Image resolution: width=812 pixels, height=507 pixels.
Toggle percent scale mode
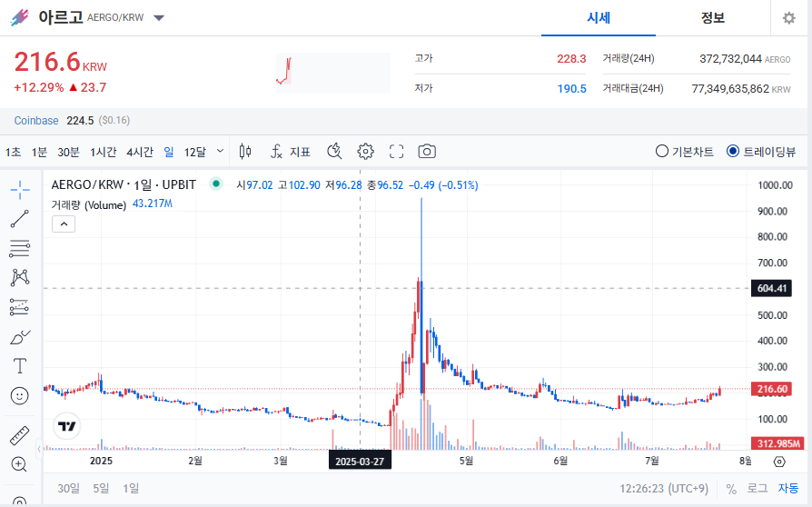point(731,488)
